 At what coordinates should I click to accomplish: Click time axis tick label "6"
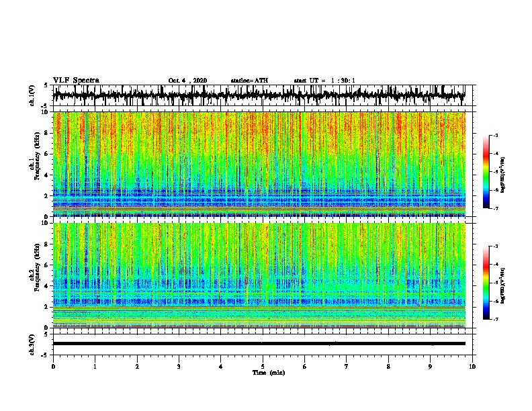click(305, 367)
